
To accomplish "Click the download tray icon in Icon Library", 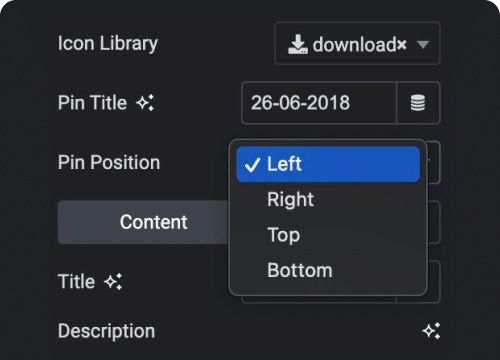I will tap(297, 44).
